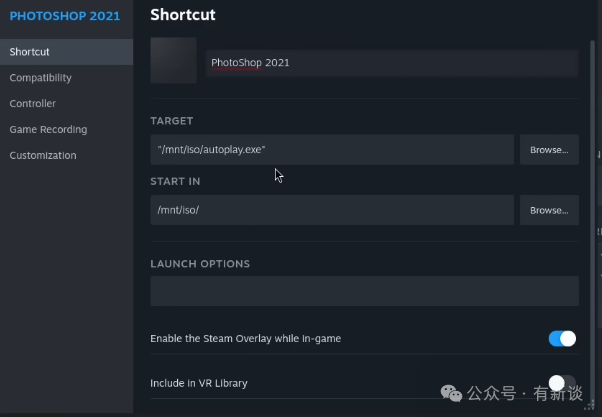Switch to the Compatibility tab

point(40,77)
